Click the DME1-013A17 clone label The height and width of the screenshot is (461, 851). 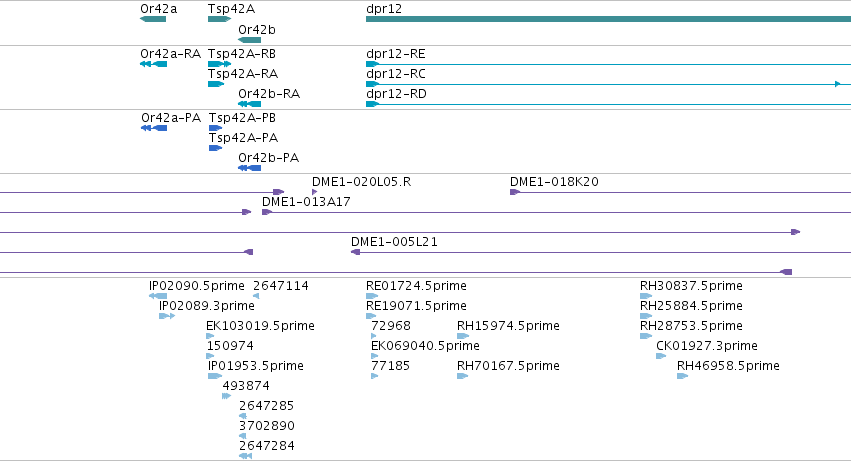click(306, 201)
